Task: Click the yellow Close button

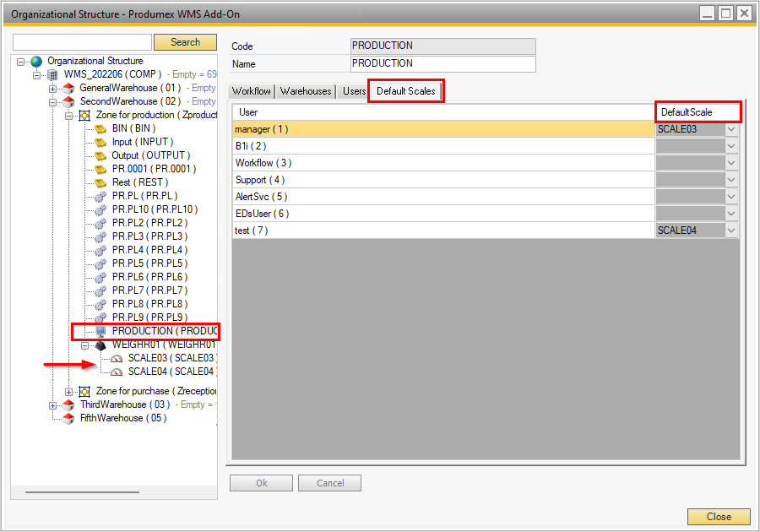Action: tap(719, 517)
